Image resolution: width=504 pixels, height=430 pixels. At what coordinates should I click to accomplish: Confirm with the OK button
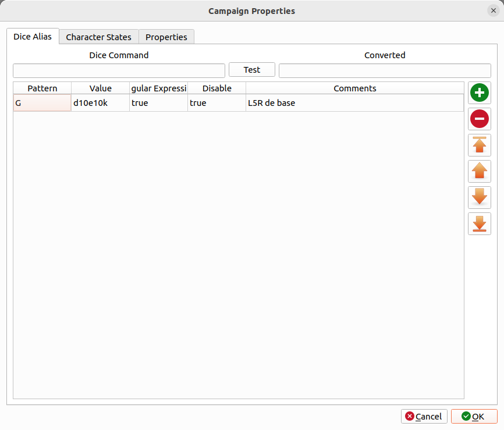coord(474,416)
